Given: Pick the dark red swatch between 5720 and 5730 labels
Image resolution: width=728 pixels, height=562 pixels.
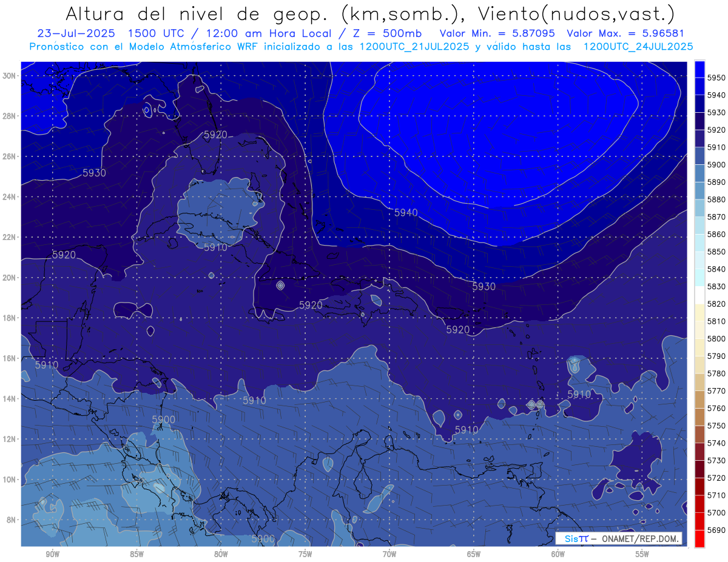Looking at the screenshot, I should point(699,469).
